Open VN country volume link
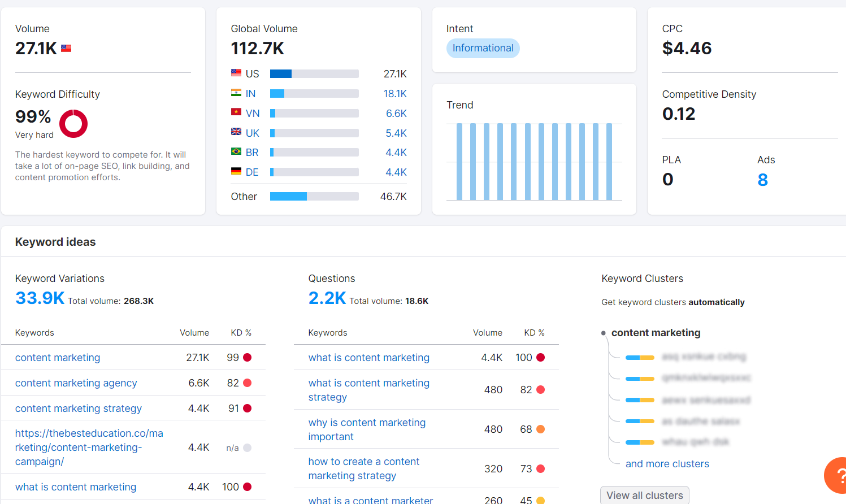The image size is (846, 504). tap(253, 114)
